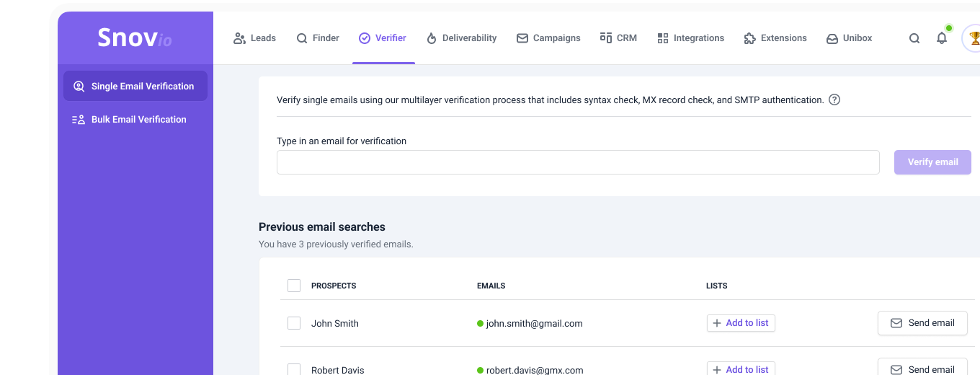Open Add to list for Robert Davis
Viewport: 980px width, 375px height.
(741, 369)
